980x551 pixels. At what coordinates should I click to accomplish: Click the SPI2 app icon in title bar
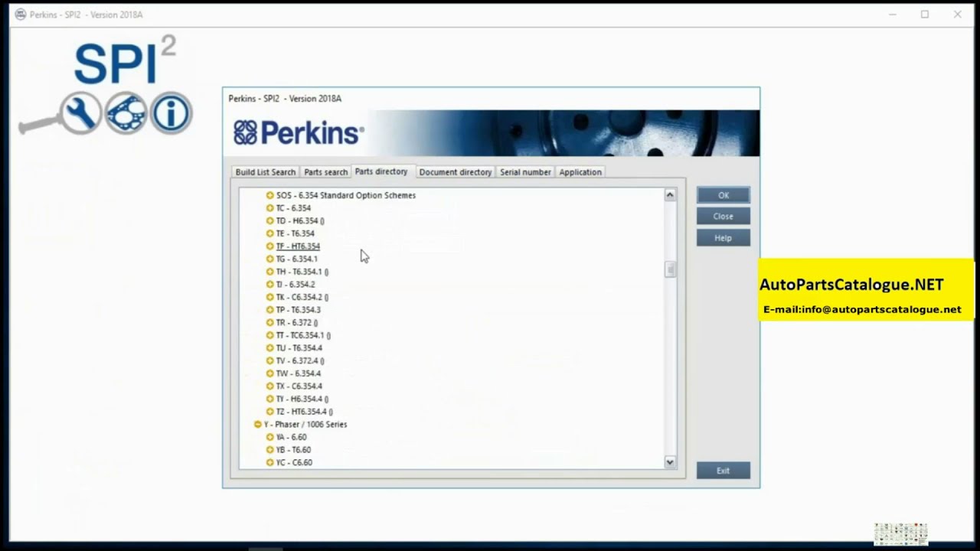point(21,15)
